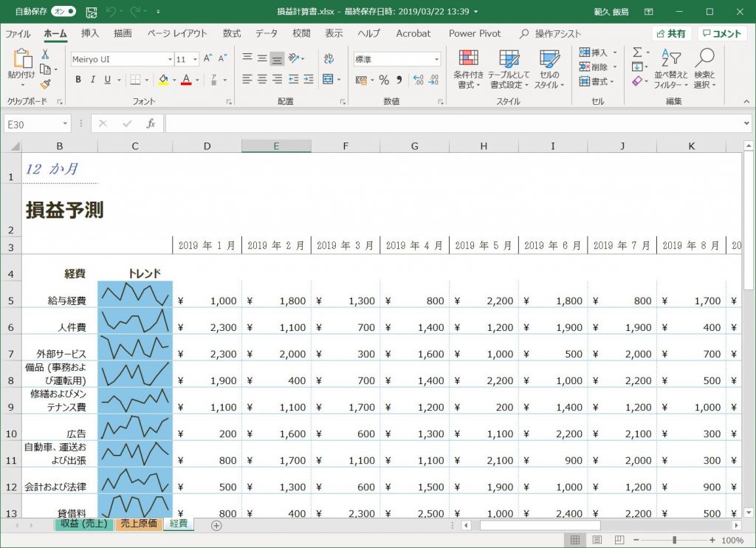
Task: Click the 共有 share button
Action: pyautogui.click(x=672, y=34)
